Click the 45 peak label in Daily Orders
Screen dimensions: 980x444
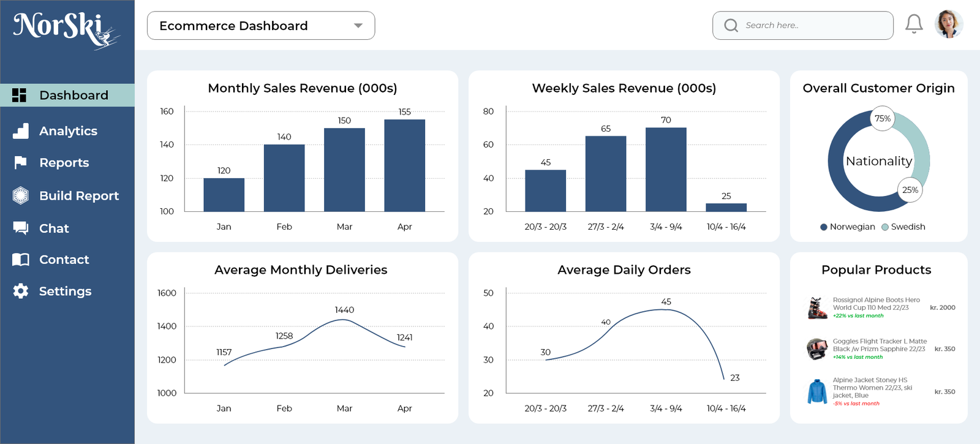click(666, 302)
